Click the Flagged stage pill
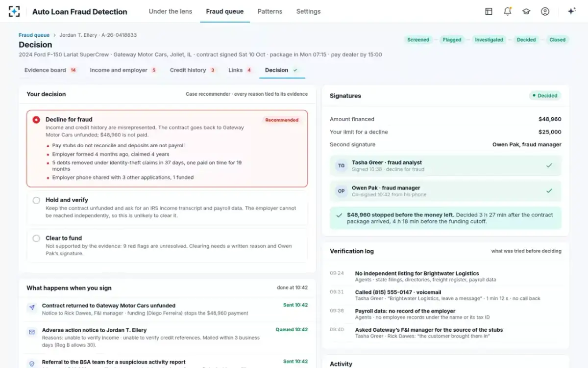Image resolution: width=588 pixels, height=368 pixels. [452, 40]
